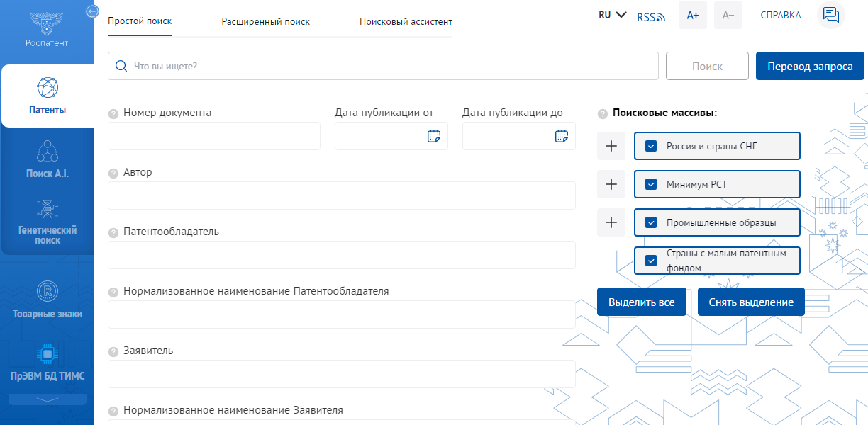The width and height of the screenshot is (868, 425).
Task: Show help for Поисковые массивы
Action: click(603, 113)
